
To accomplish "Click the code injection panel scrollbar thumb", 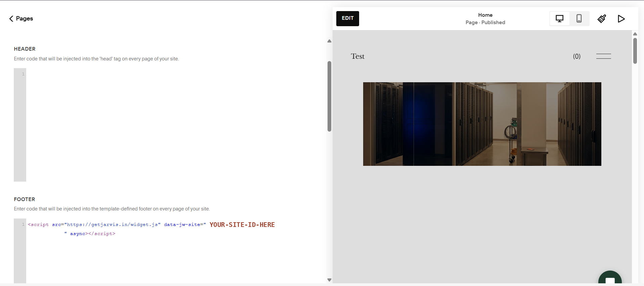I will pyautogui.click(x=329, y=96).
